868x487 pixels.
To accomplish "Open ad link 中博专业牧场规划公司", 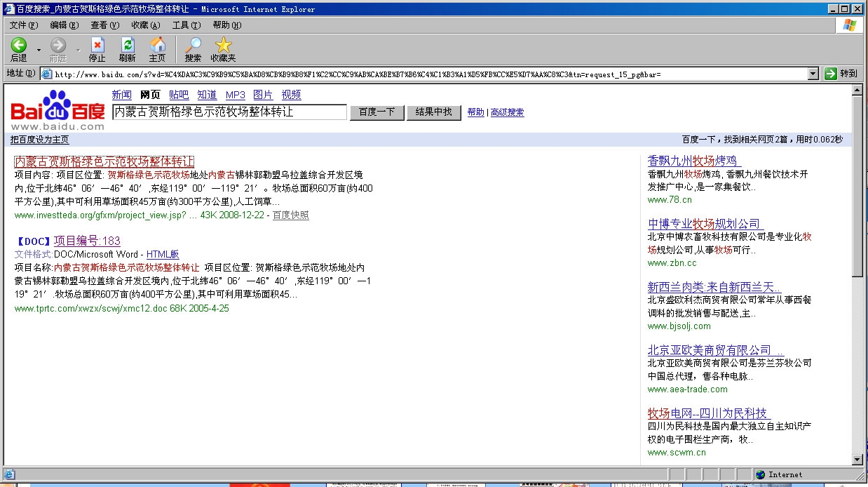I will [x=705, y=224].
